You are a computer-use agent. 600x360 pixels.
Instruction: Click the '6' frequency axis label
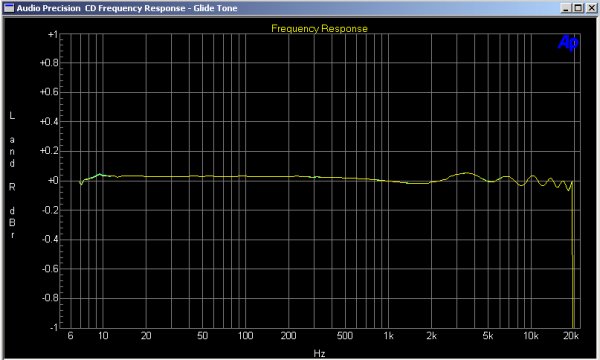tap(70, 336)
